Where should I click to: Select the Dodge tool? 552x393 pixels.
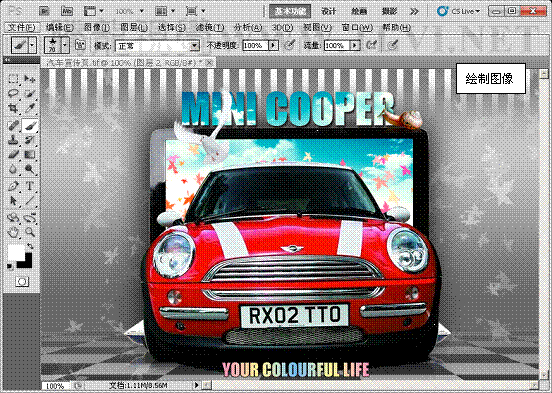click(x=30, y=169)
